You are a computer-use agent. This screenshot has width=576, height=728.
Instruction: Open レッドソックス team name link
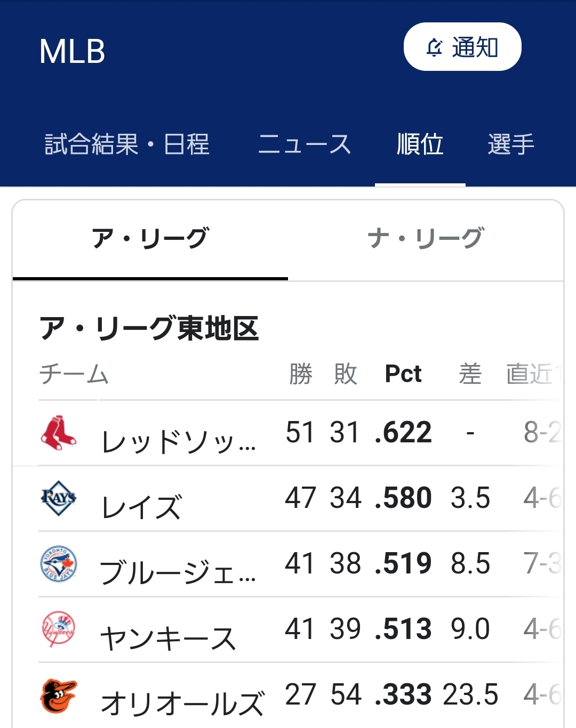click(179, 442)
